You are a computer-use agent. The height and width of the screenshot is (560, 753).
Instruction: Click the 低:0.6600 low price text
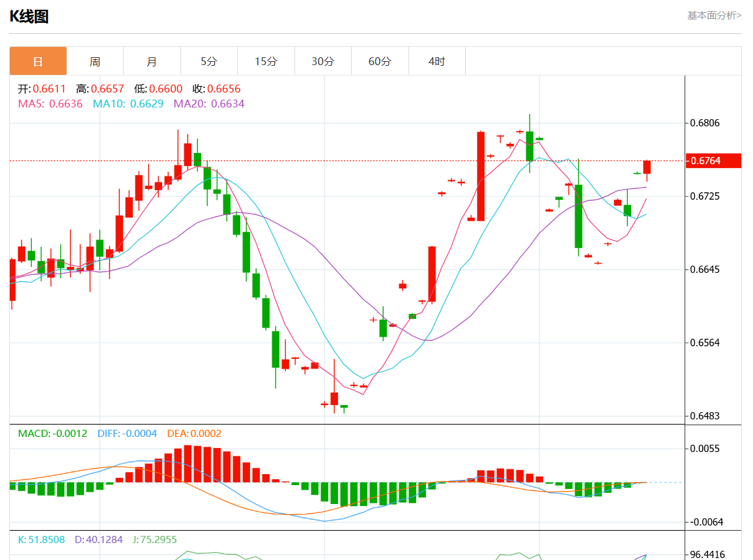[x=158, y=89]
